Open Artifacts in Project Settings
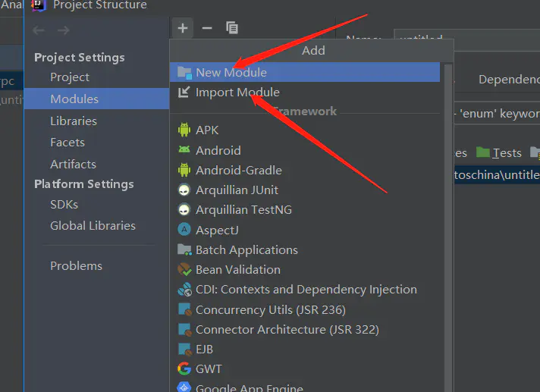This screenshot has width=540, height=392. pyautogui.click(x=73, y=164)
